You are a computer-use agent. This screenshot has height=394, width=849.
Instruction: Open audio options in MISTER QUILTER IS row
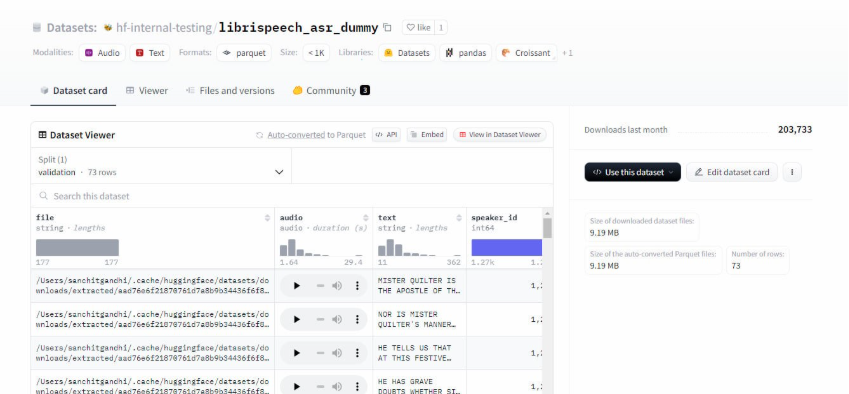click(357, 286)
